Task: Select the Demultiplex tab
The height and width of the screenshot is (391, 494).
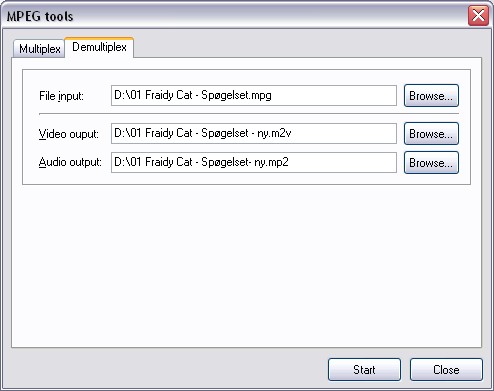Action: (99, 47)
